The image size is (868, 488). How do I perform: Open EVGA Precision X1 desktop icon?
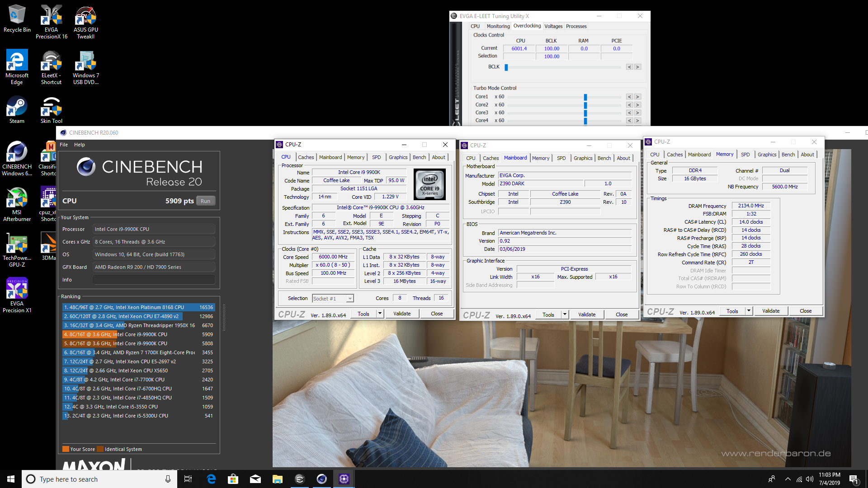click(17, 295)
